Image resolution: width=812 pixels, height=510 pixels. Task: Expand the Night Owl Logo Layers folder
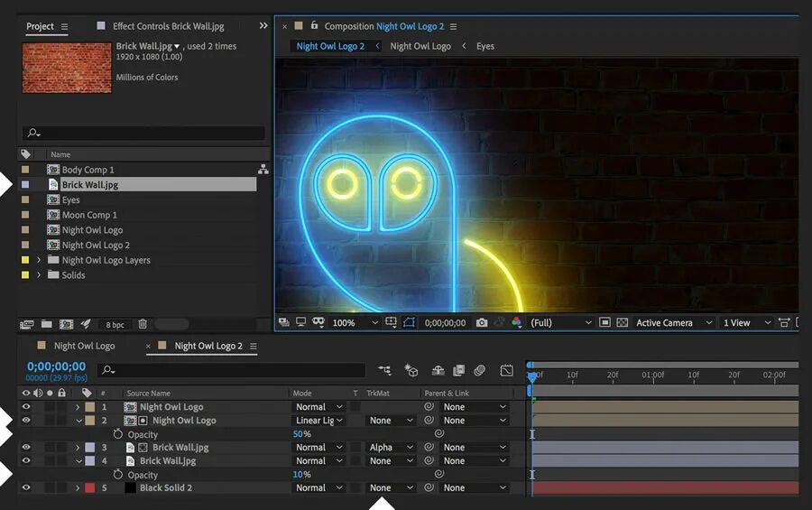click(x=38, y=260)
